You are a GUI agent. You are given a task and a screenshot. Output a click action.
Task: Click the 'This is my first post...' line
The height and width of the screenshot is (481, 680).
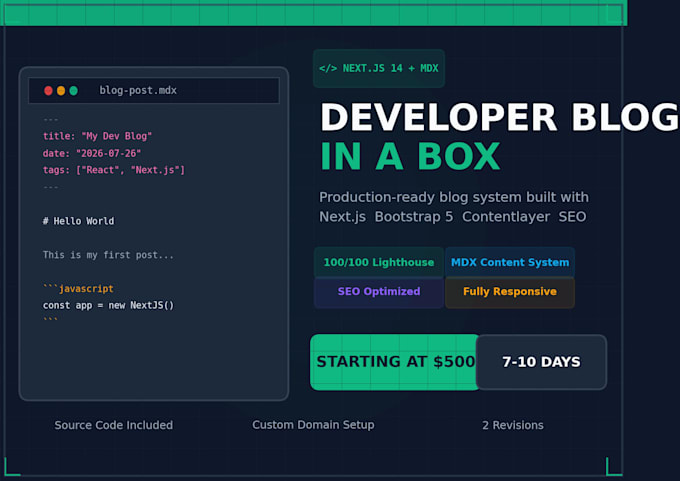(108, 255)
